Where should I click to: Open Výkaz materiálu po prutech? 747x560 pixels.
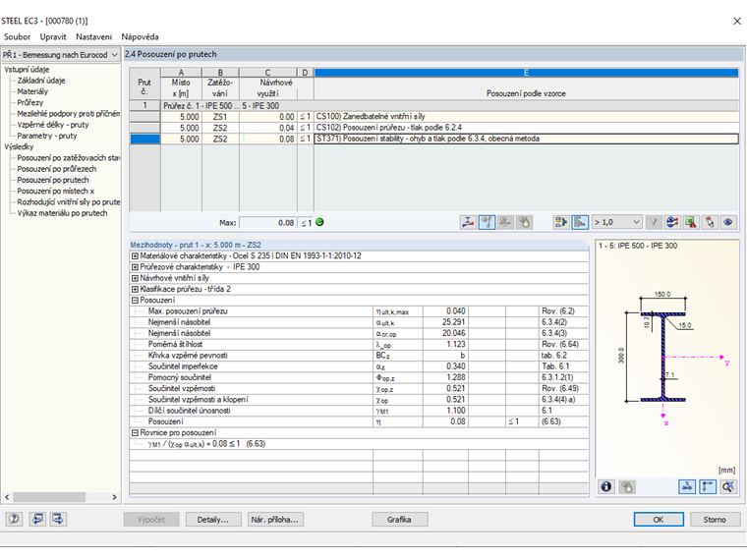click(x=62, y=213)
